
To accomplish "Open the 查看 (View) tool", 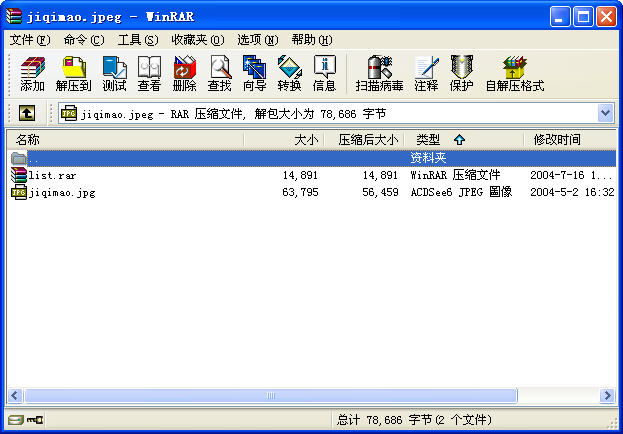I will pos(149,74).
